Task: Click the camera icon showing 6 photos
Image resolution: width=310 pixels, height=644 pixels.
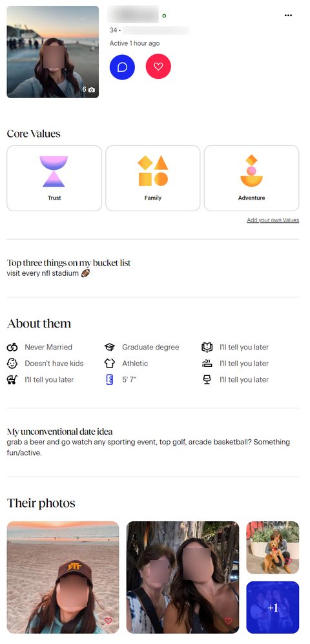Action: pyautogui.click(x=92, y=90)
